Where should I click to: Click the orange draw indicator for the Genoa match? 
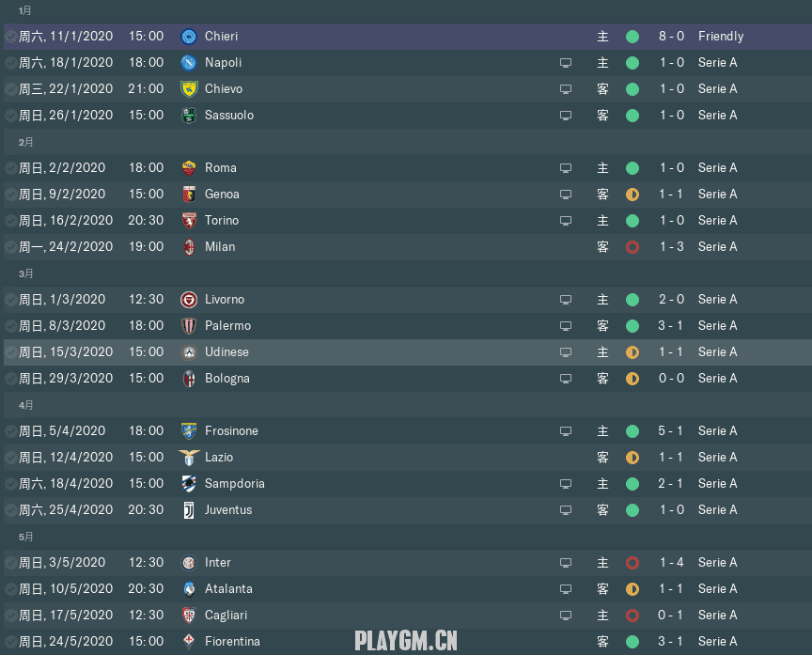tap(632, 195)
